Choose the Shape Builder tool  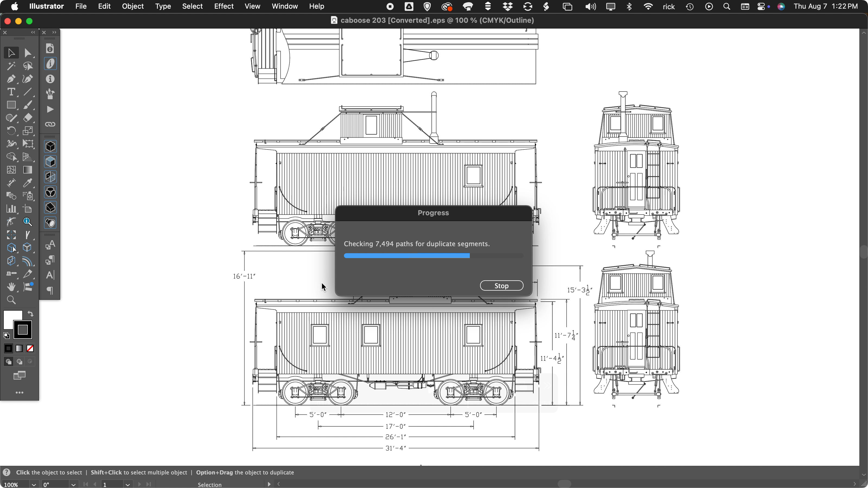pyautogui.click(x=11, y=157)
